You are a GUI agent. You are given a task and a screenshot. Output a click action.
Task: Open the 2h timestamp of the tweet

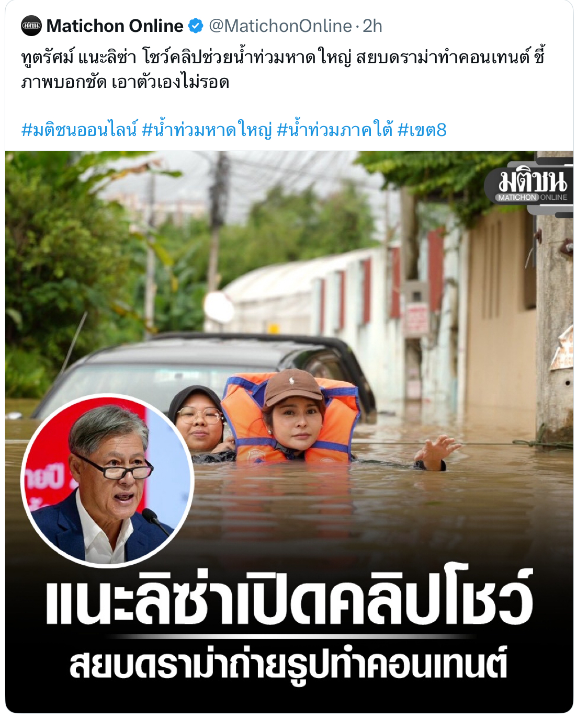pos(372,26)
